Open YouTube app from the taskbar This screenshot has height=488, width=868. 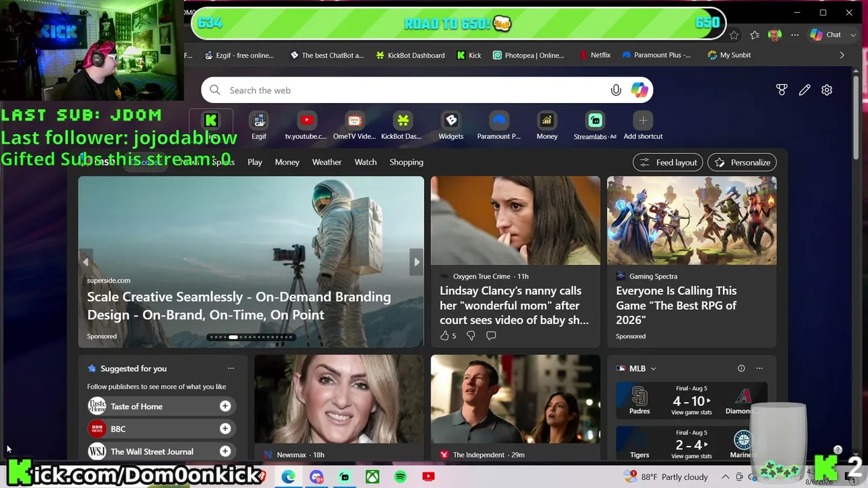(x=428, y=476)
